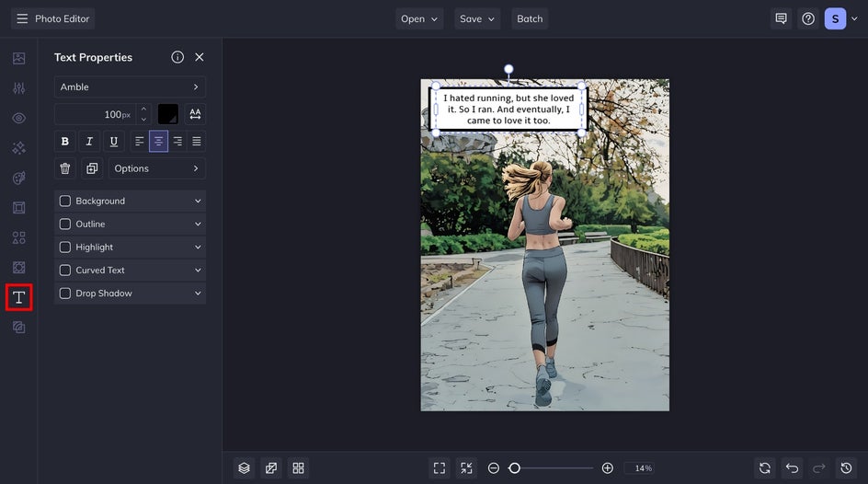Expand the Highlight section chevron
This screenshot has height=484, width=868.
click(198, 247)
